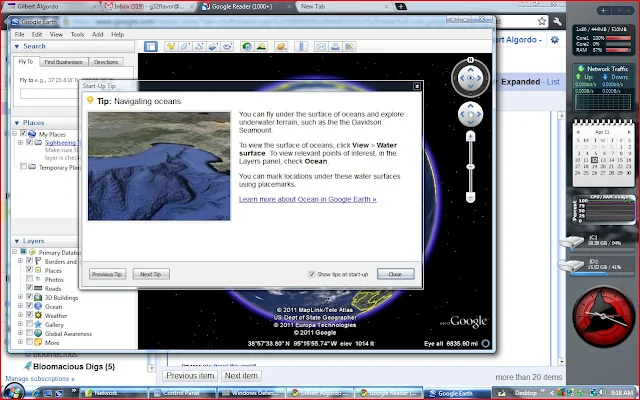640x400 pixels.
Task: Toggle the Roads layer checkbox
Action: pyautogui.click(x=29, y=287)
